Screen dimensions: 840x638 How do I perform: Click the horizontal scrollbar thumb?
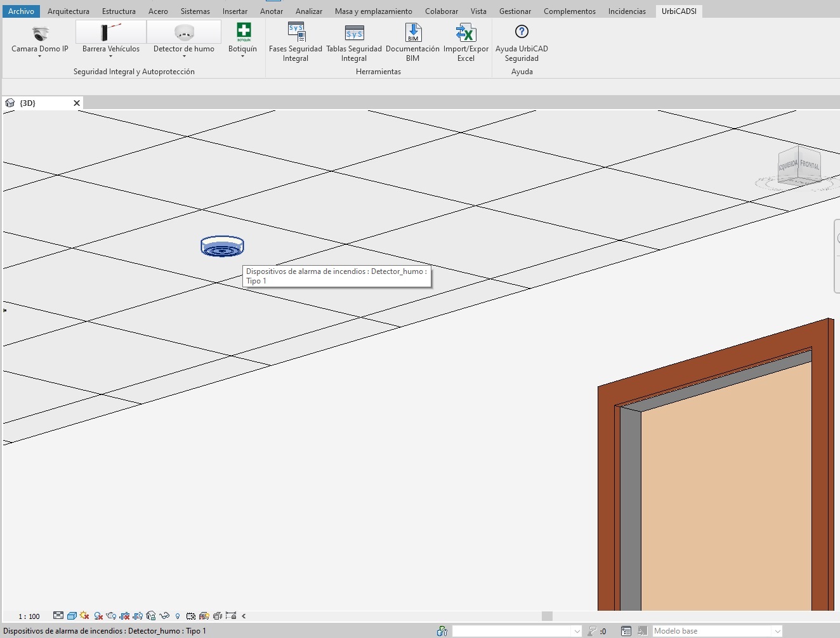pos(547,616)
